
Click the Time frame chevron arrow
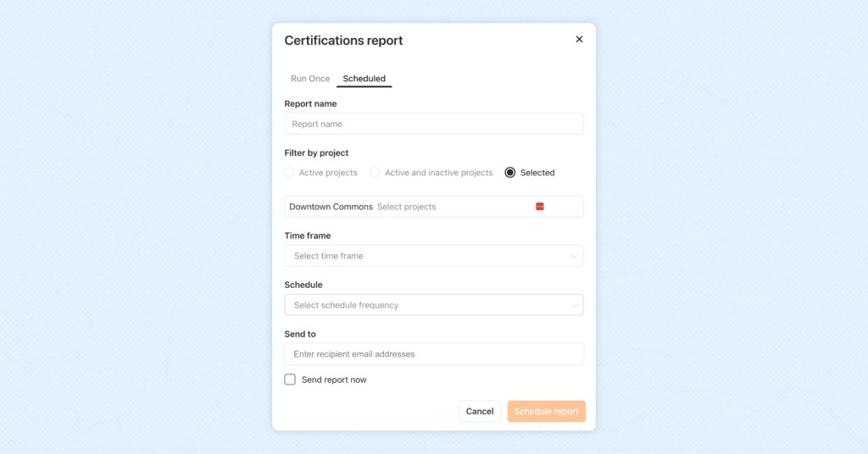coord(574,256)
